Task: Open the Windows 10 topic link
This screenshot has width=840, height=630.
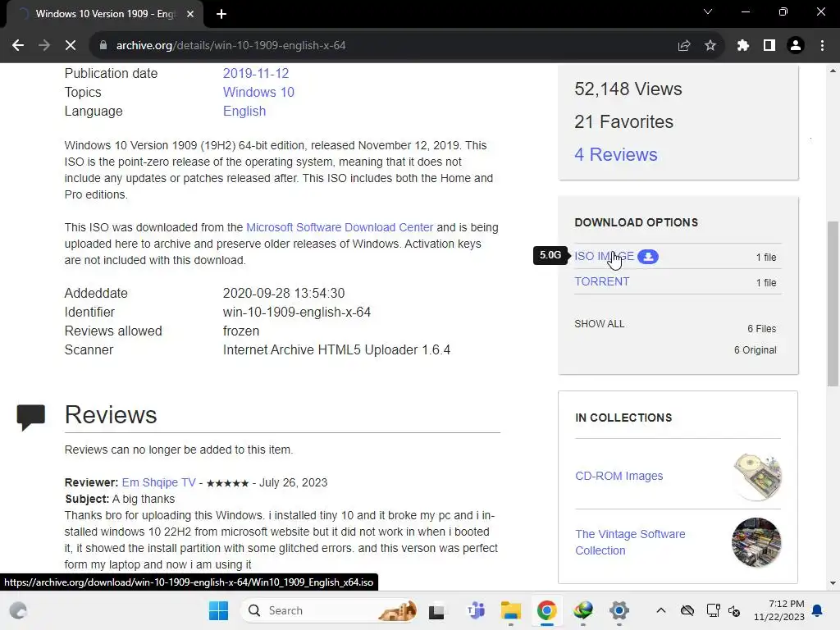Action: [x=258, y=92]
